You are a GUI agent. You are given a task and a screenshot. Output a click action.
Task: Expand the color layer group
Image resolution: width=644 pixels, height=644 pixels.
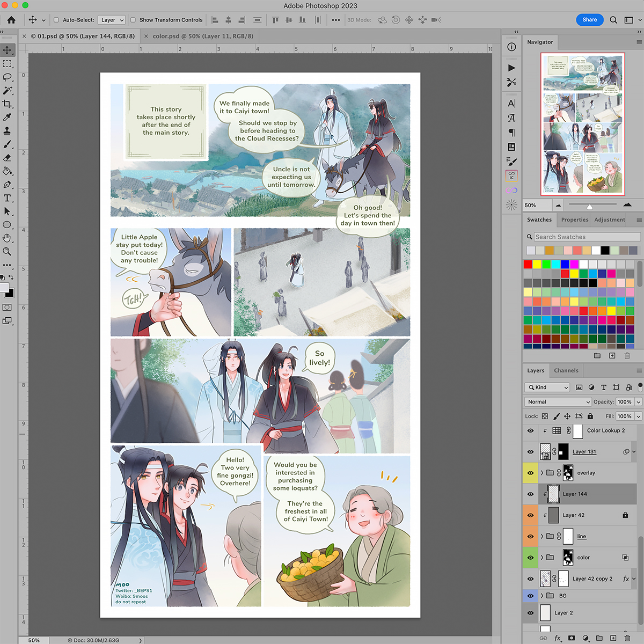pos(542,558)
